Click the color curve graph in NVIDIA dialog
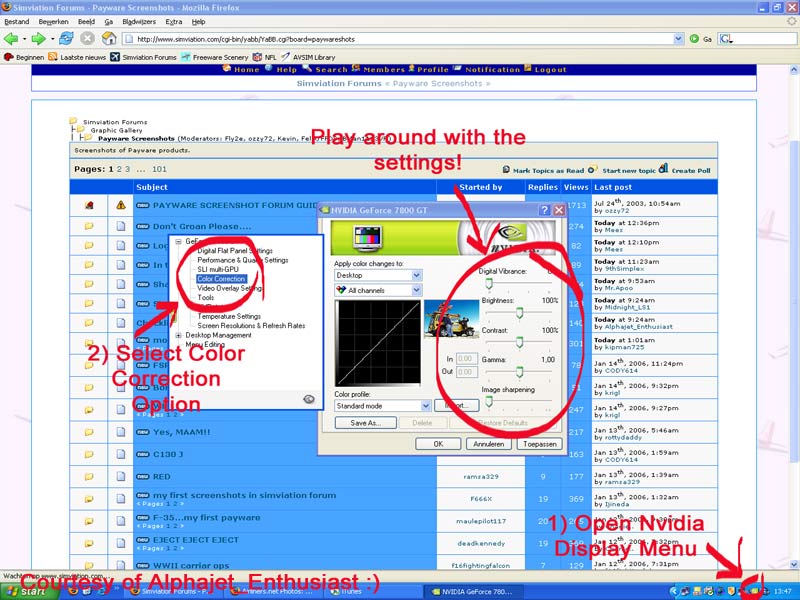 tap(378, 343)
